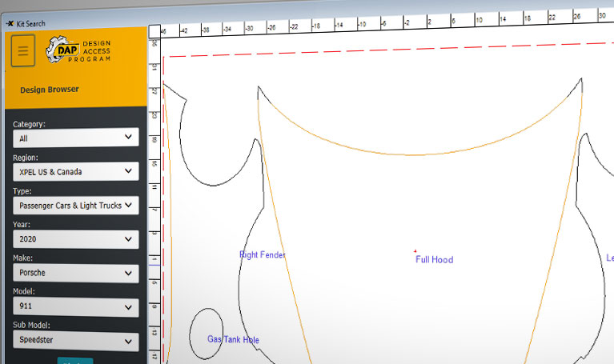The image size is (614, 364).
Task: Expand the Sub Model dropdown showing Speedster
Action: point(75,341)
